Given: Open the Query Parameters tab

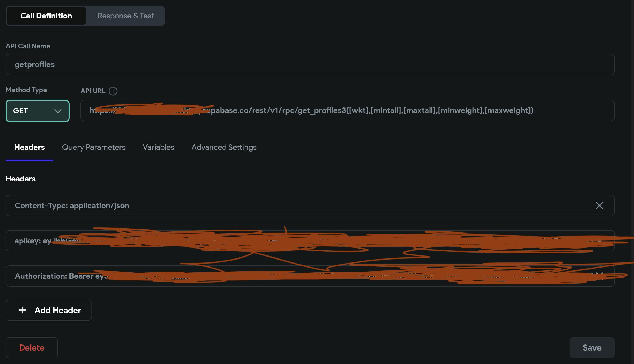Looking at the screenshot, I should point(94,147).
